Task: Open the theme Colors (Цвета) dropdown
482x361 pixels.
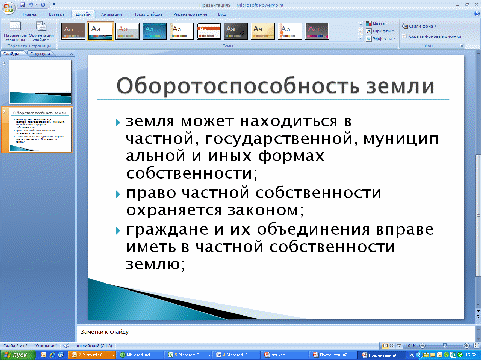Action: click(x=376, y=24)
